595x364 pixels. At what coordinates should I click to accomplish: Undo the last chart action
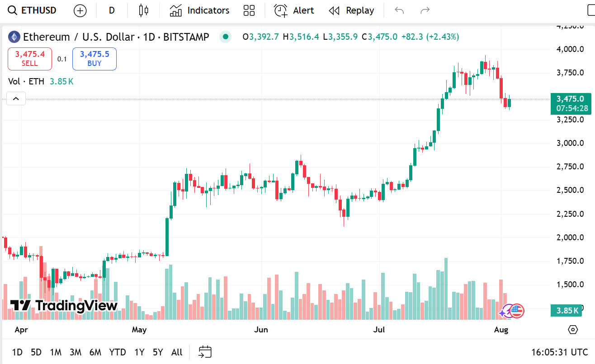[399, 10]
